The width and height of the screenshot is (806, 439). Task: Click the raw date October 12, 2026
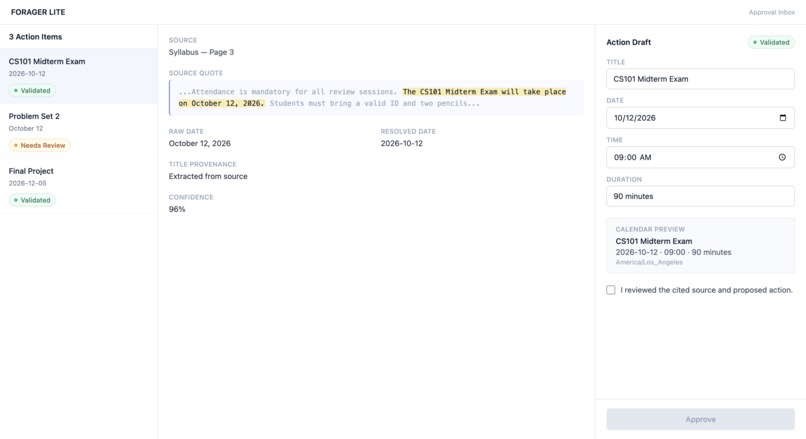click(x=199, y=143)
